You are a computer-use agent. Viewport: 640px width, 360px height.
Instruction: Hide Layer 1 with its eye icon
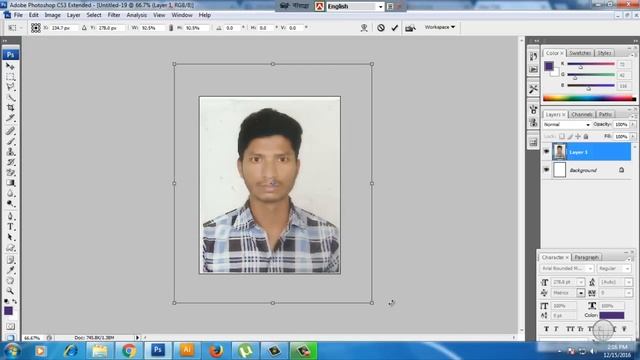coord(546,152)
